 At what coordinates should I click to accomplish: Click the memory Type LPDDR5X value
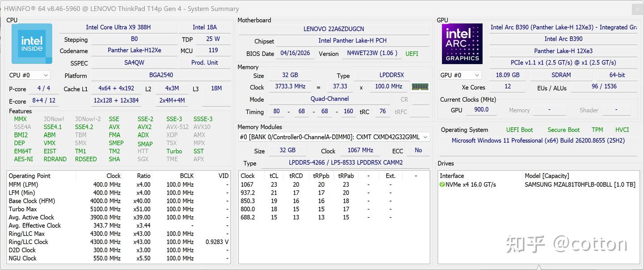point(392,75)
